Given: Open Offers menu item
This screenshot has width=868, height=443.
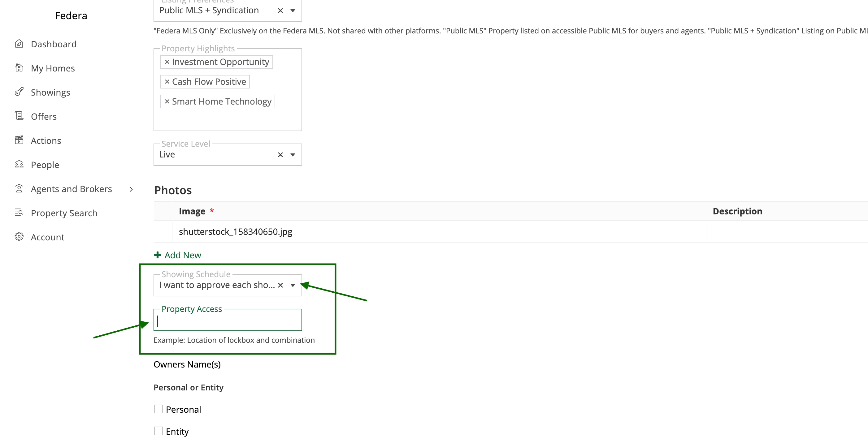Looking at the screenshot, I should click(x=44, y=116).
